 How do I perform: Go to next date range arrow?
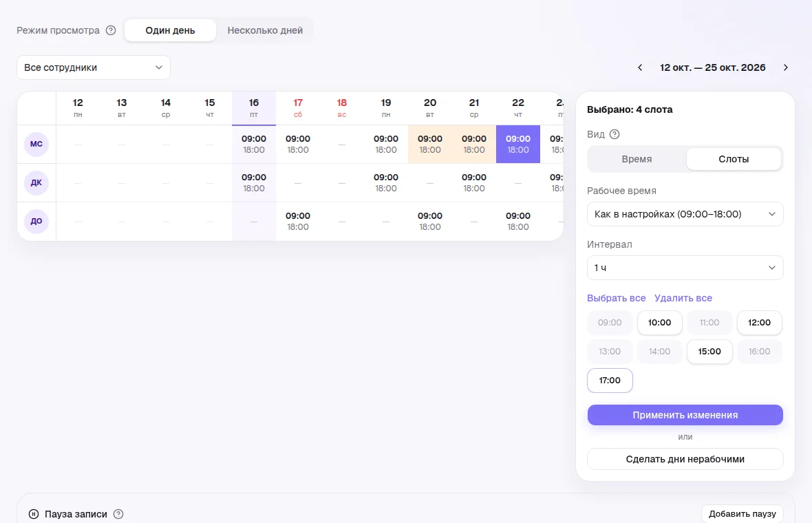[x=786, y=68]
